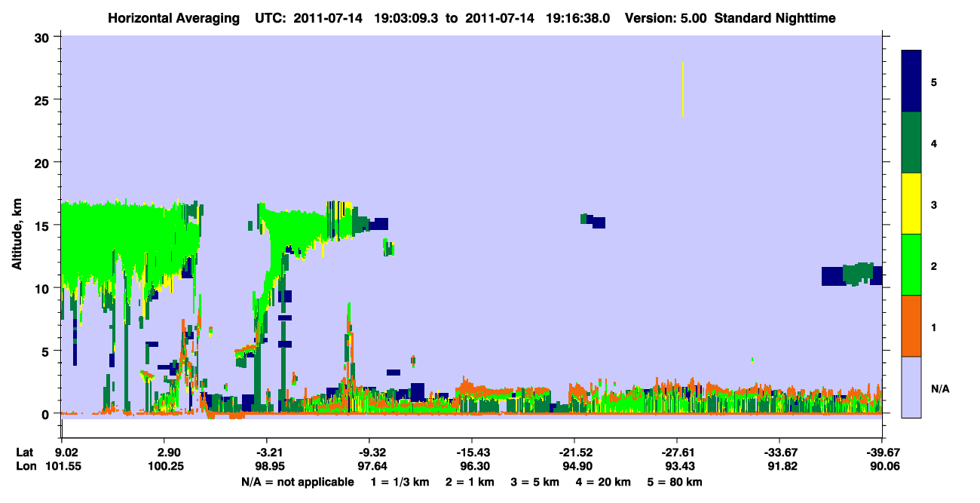Click legend text '3 = 5 km'
This screenshot has height=503, width=980.
click(536, 482)
